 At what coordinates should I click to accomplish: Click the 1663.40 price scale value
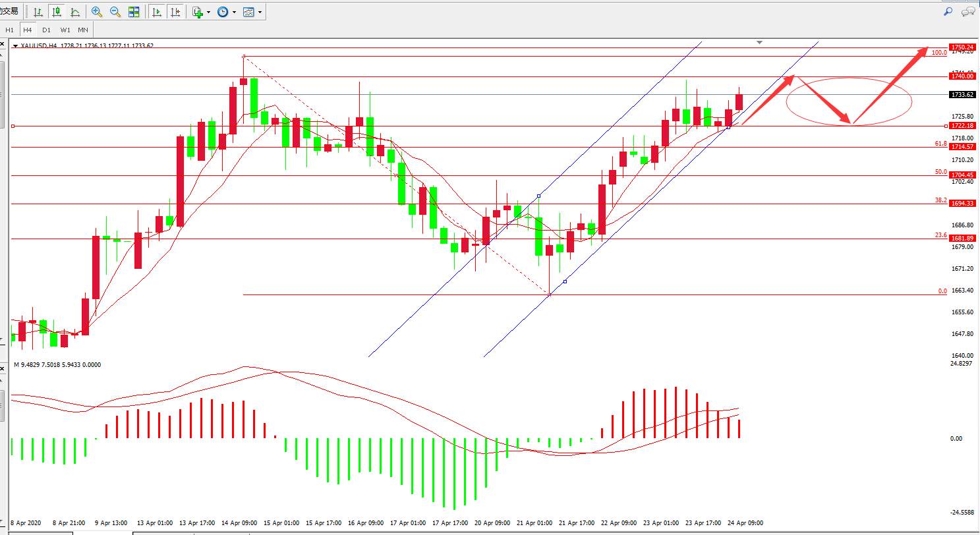962,291
